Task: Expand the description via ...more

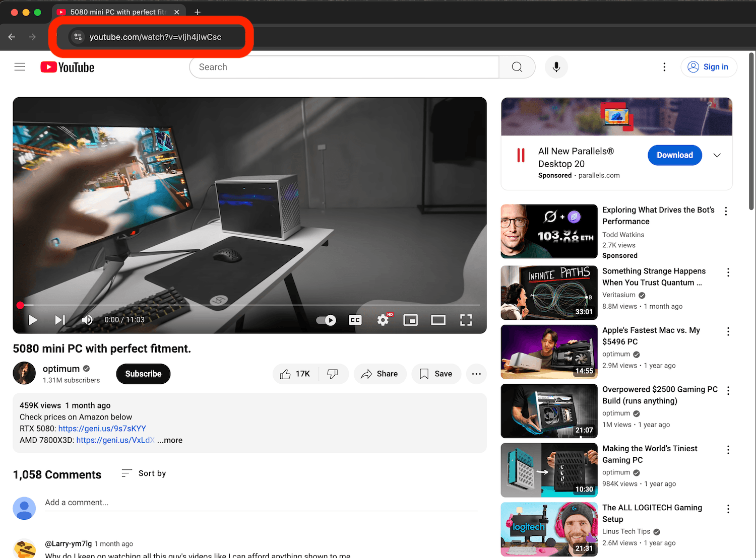Action: tap(169, 440)
